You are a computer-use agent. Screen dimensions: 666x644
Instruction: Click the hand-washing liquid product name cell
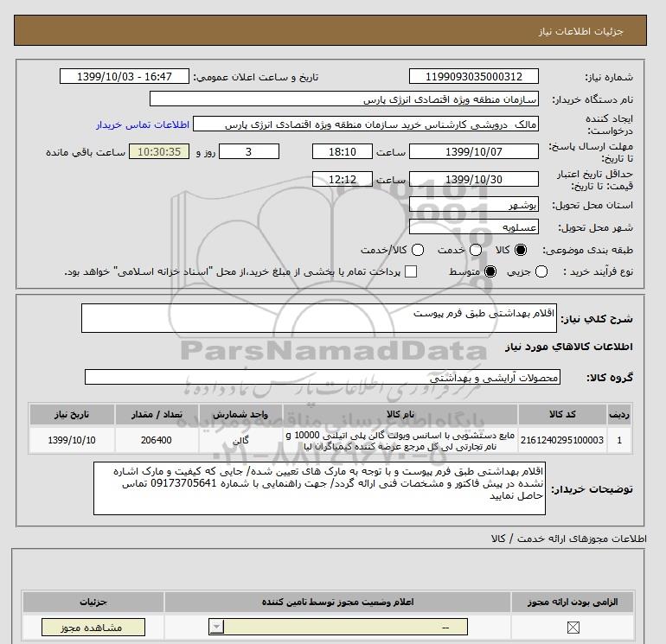(x=400, y=440)
